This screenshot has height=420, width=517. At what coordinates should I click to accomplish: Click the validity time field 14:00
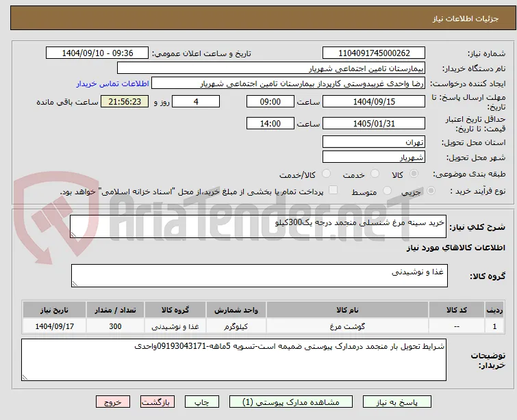(x=270, y=124)
